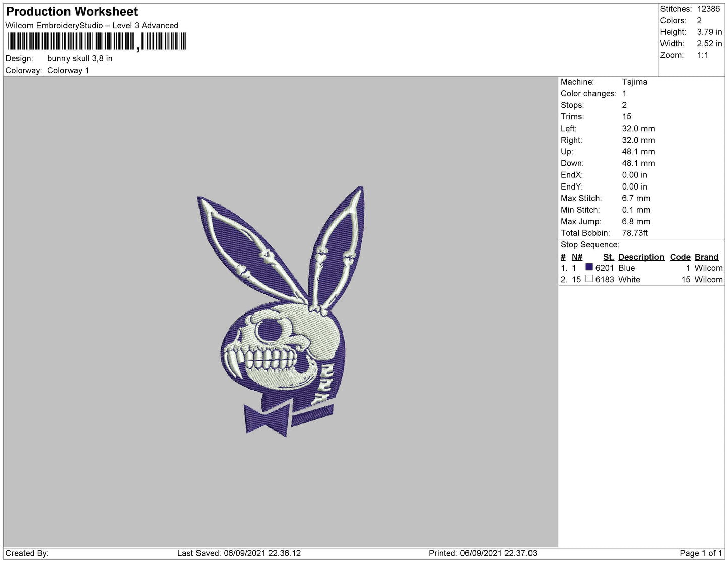Click the 'White' description in stop row 2
The height and width of the screenshot is (563, 728).
pos(629,279)
